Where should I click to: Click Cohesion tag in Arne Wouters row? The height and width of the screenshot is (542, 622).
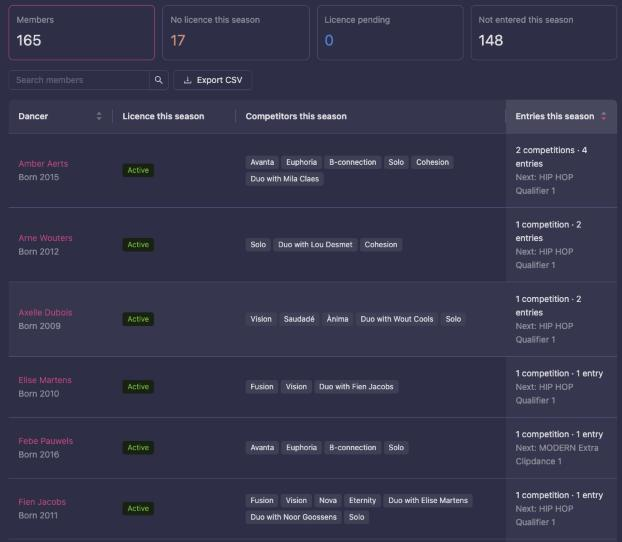[x=381, y=245]
